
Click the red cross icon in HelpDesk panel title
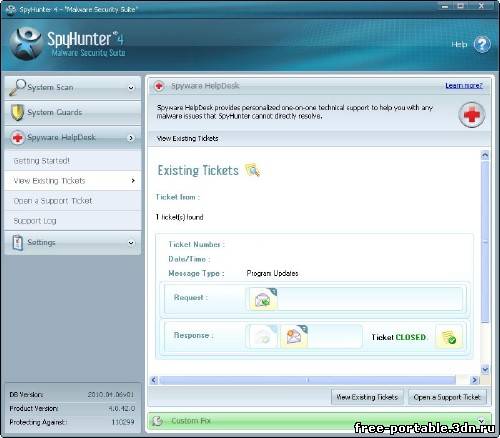[159, 86]
